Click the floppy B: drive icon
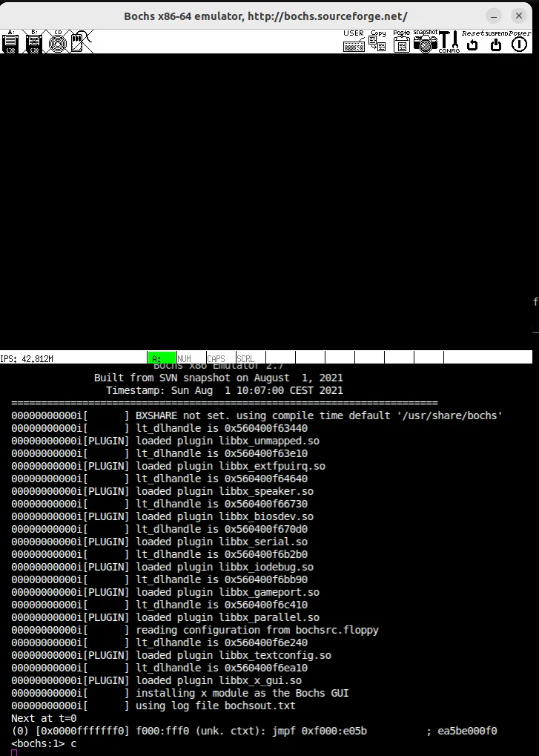The width and height of the screenshot is (539, 756). (x=33, y=42)
